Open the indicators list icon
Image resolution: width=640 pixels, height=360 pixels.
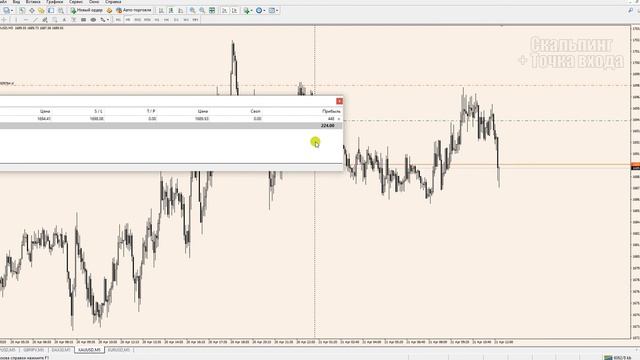point(246,11)
